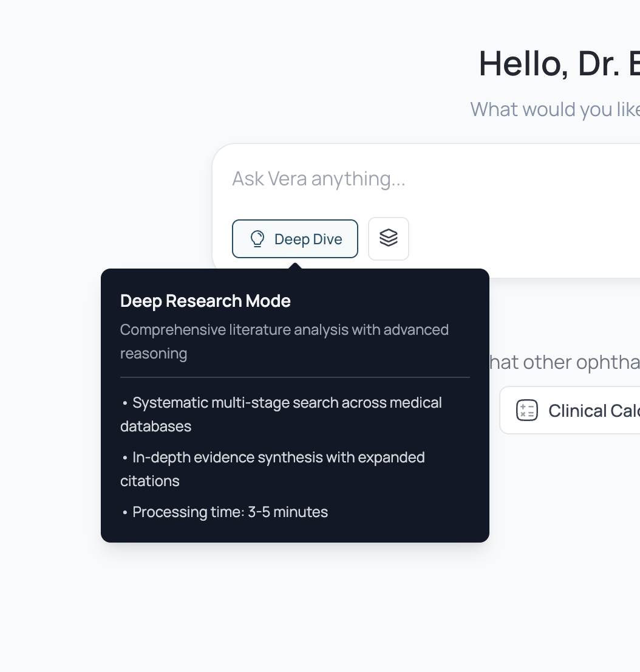Click the 'Processing time: 3-5 minutes' bullet

[230, 512]
